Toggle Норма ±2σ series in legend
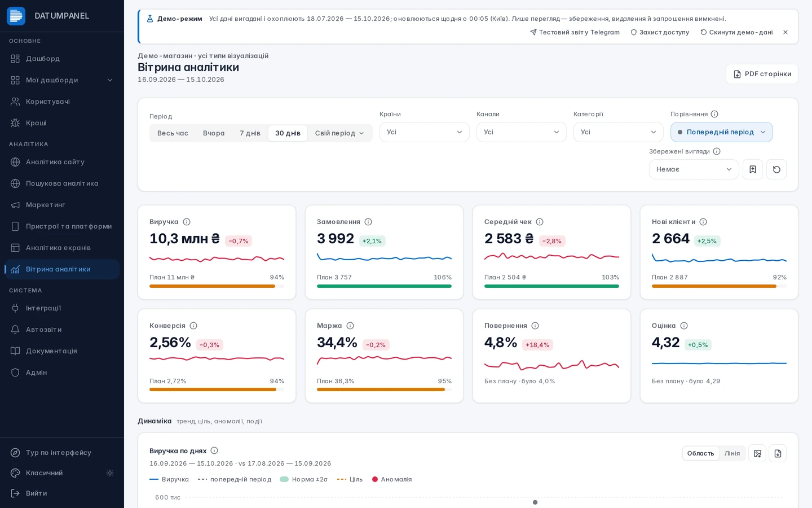 tap(304, 479)
